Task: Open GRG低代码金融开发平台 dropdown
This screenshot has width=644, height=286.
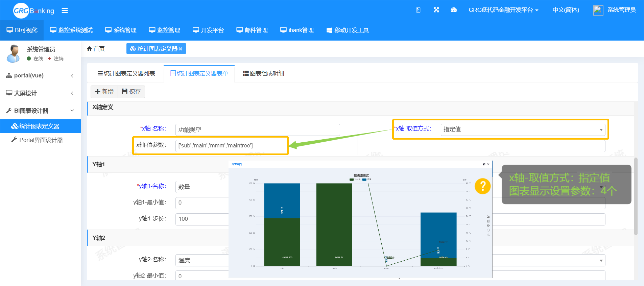Action: click(x=503, y=10)
